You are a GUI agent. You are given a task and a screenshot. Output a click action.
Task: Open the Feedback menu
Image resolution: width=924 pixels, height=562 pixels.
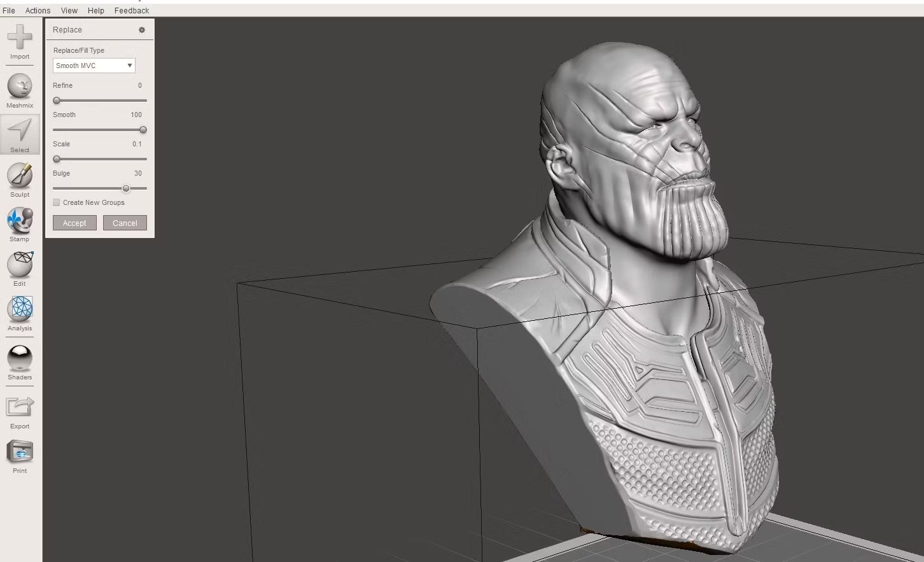(132, 11)
